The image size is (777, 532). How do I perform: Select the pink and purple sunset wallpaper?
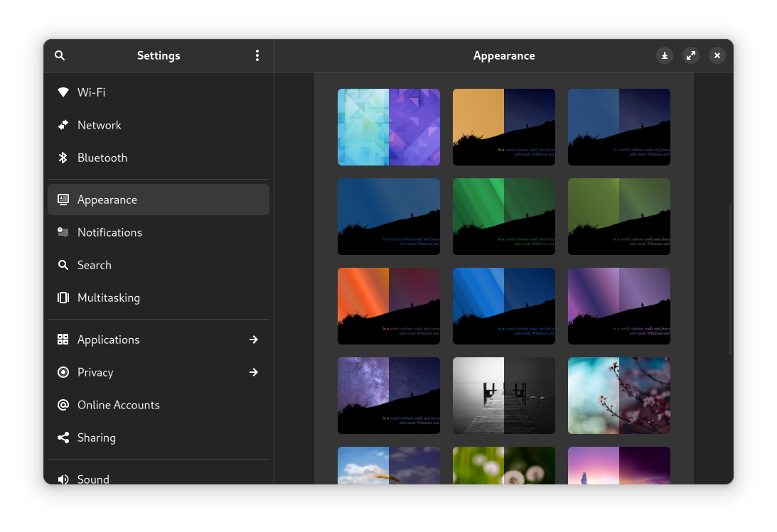tap(619, 466)
